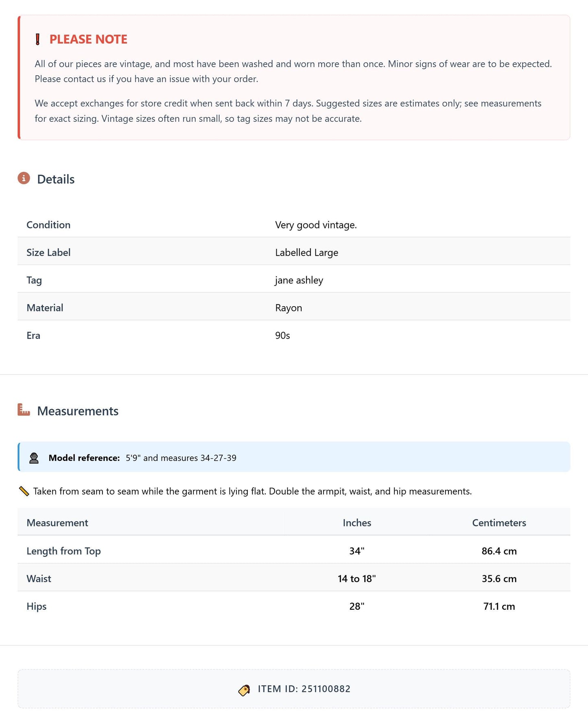Screen dimensions: 588x723
Task: Click the Centimeters column header
Action: 499,523
